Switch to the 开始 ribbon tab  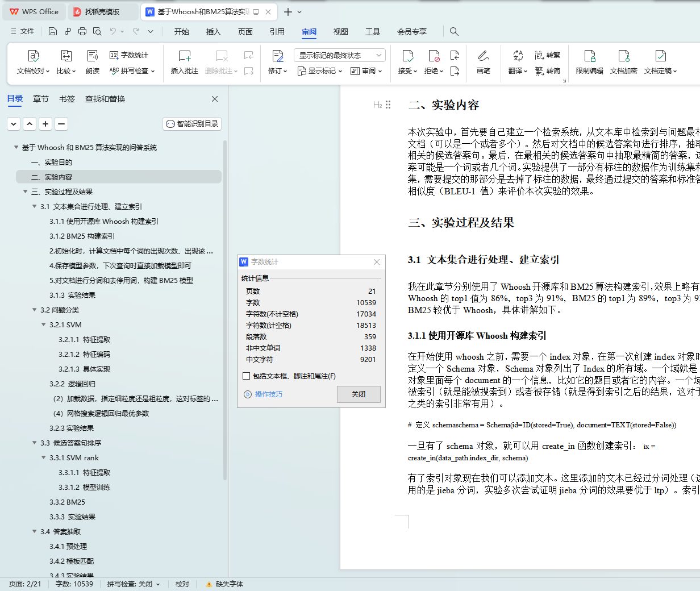pos(182,32)
